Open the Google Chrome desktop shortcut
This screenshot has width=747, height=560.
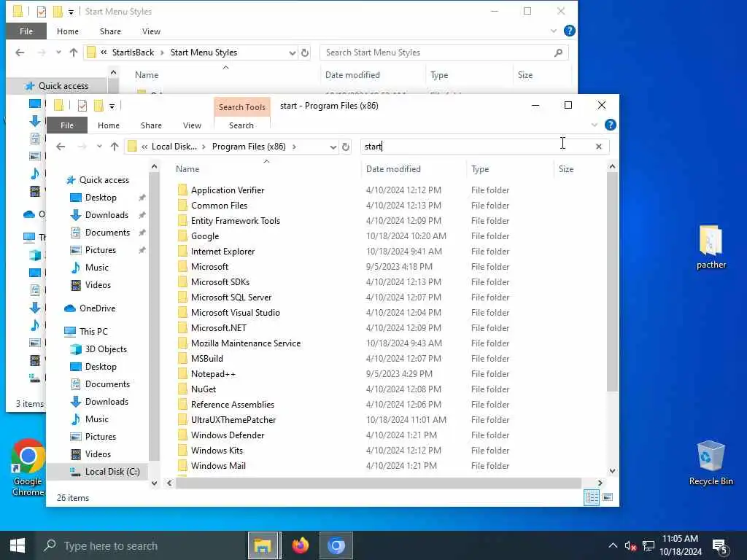pyautogui.click(x=28, y=467)
